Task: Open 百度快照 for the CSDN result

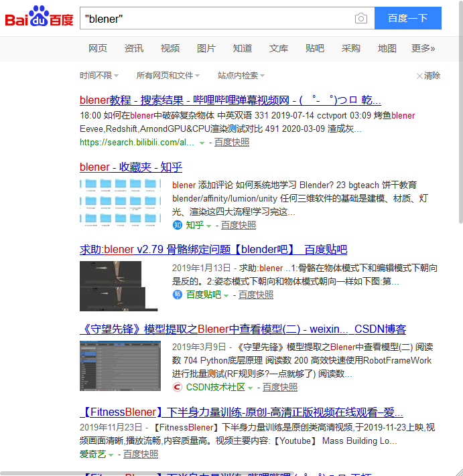Action: [280, 387]
